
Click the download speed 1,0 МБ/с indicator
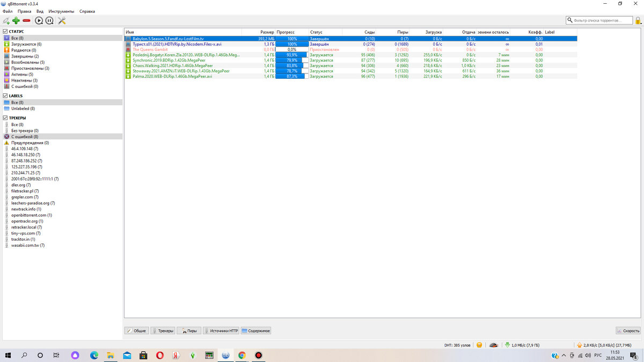pyautogui.click(x=522, y=345)
